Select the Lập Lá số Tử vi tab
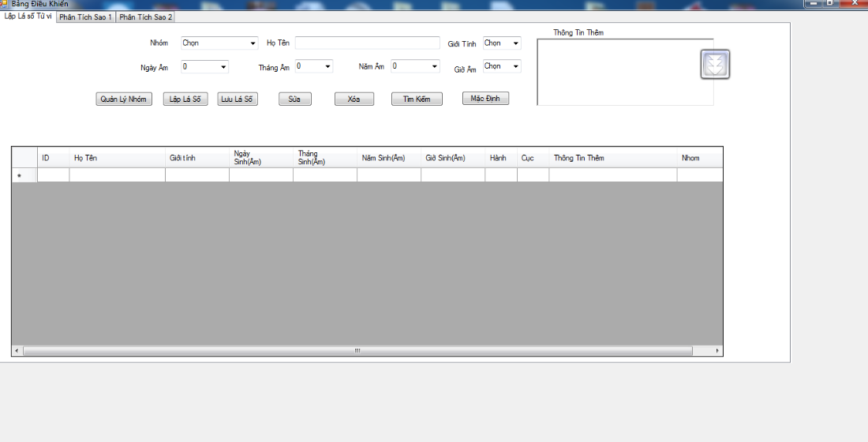This screenshot has width=868, height=442. 28,16
